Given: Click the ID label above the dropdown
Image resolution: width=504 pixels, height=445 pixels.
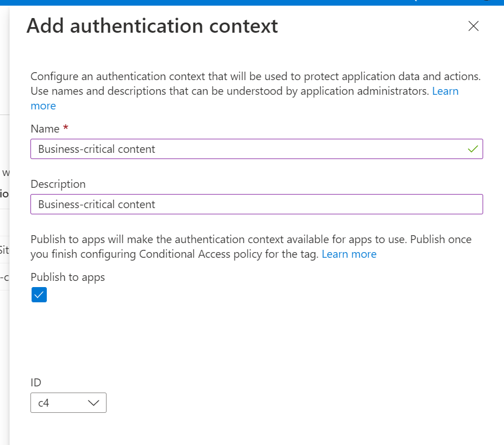Looking at the screenshot, I should tap(36, 382).
